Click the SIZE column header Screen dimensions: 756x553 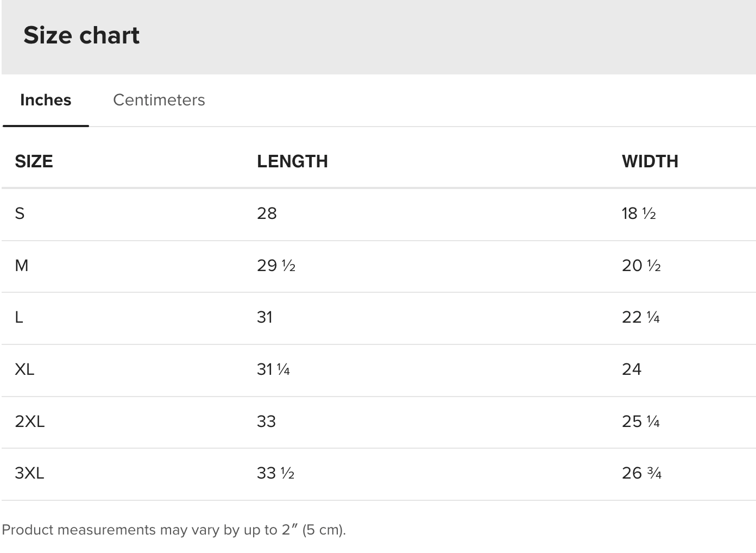point(34,161)
